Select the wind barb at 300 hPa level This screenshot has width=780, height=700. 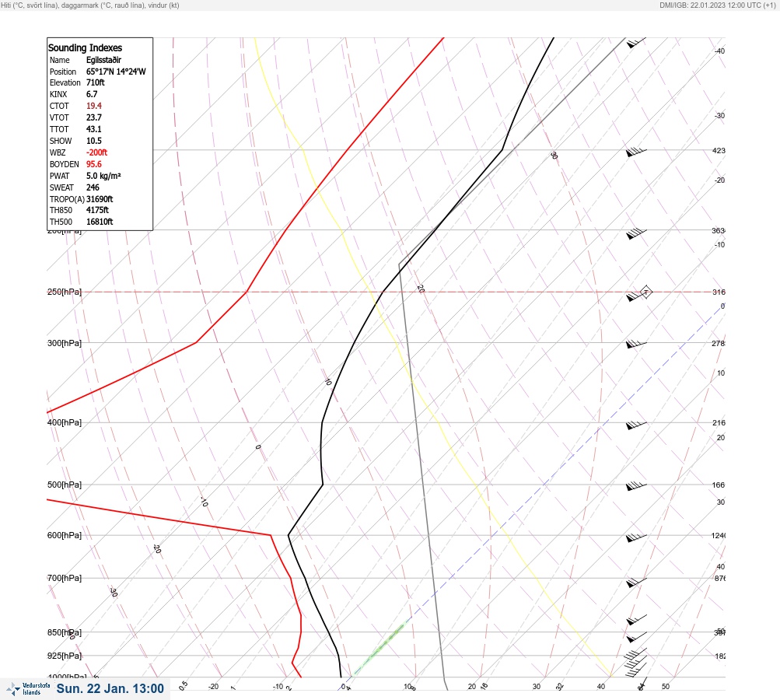pos(636,345)
